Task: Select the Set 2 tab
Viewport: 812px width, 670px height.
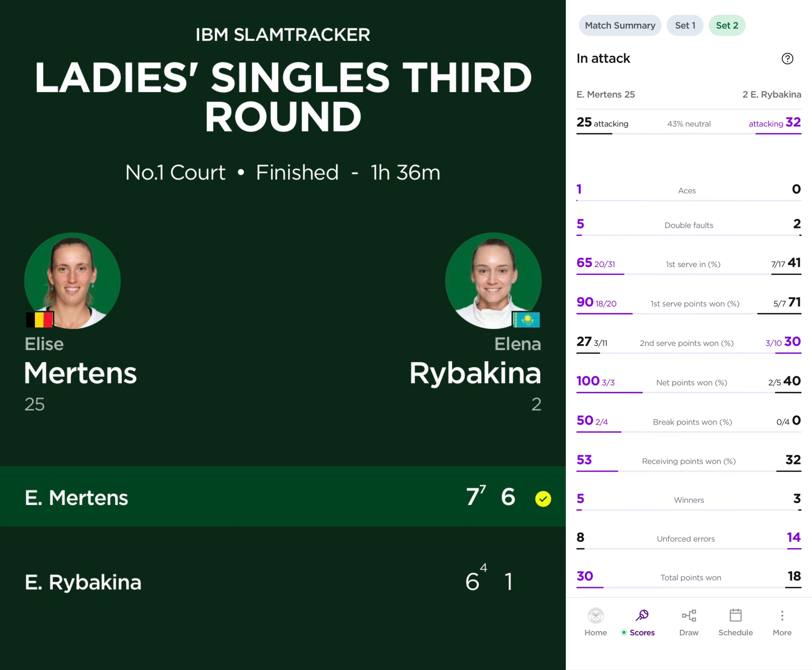Action: [x=727, y=25]
